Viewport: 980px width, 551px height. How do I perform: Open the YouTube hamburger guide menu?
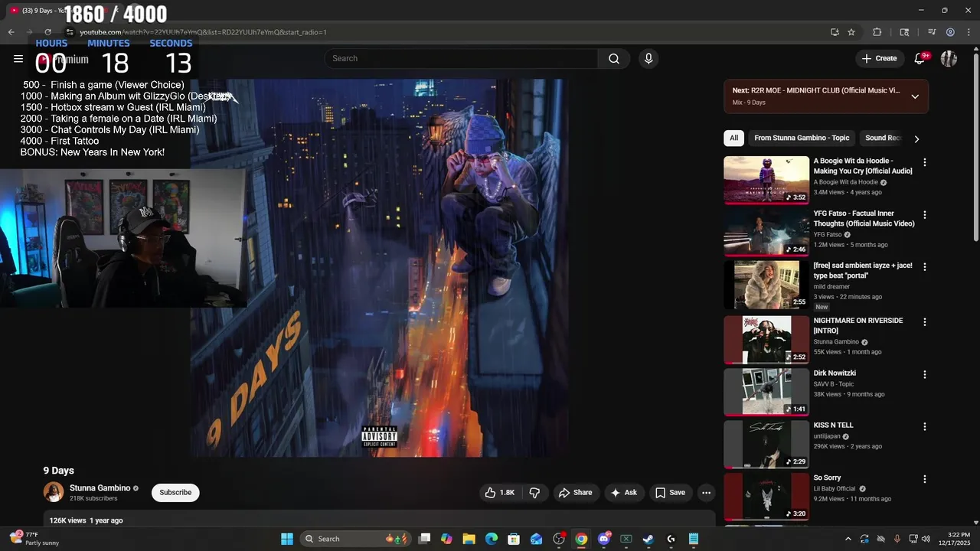[x=18, y=58]
